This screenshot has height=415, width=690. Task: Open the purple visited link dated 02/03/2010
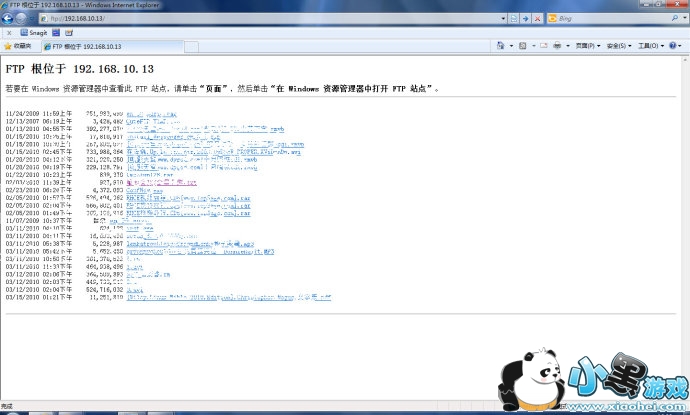[x=161, y=182]
